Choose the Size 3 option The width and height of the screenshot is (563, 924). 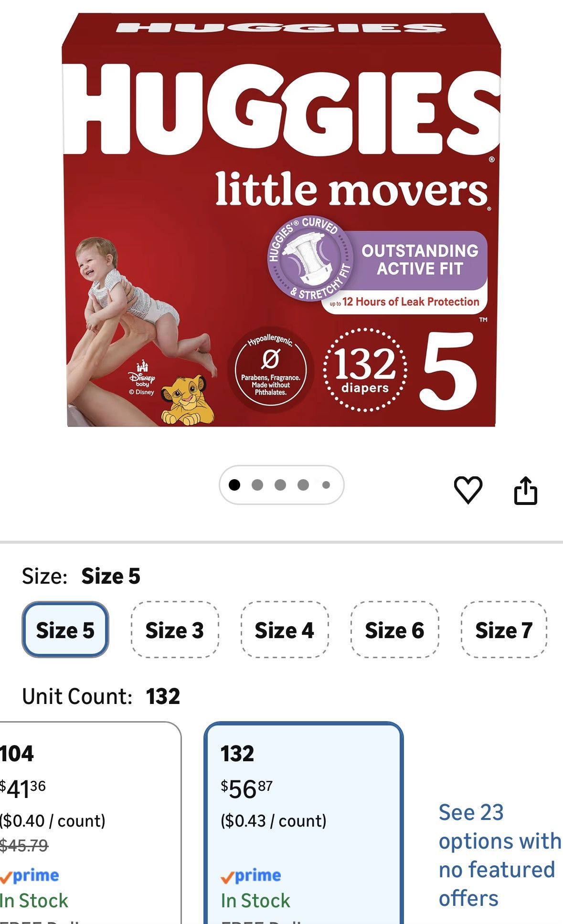coord(175,630)
